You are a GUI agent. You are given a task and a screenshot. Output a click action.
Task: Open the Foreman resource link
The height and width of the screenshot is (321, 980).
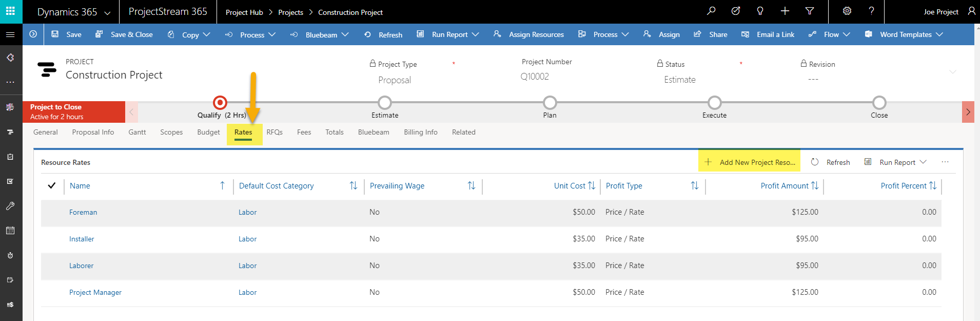coord(83,212)
